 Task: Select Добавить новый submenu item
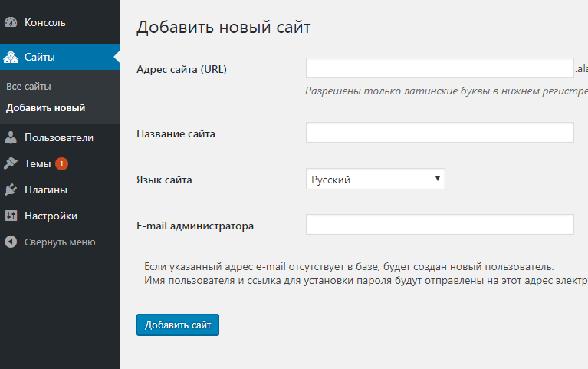point(45,107)
